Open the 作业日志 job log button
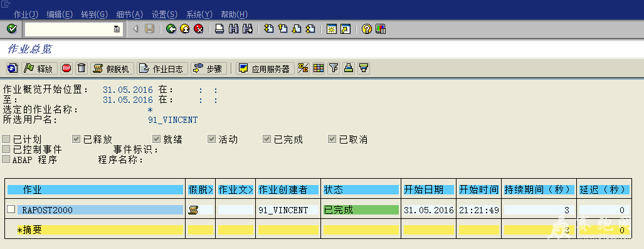 pos(162,68)
